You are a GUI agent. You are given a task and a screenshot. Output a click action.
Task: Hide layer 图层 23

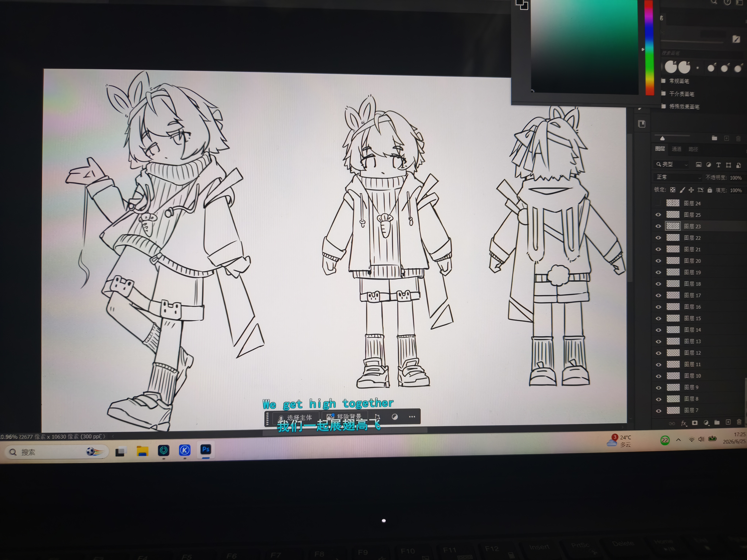coord(658,226)
